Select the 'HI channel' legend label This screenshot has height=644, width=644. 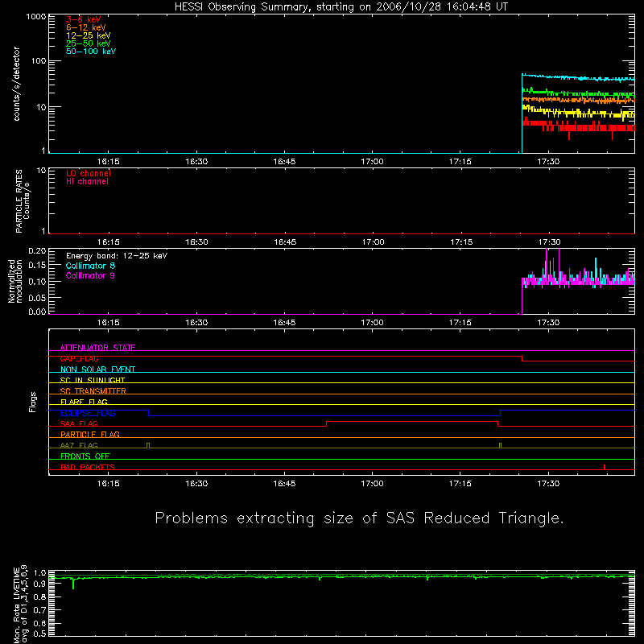87,182
